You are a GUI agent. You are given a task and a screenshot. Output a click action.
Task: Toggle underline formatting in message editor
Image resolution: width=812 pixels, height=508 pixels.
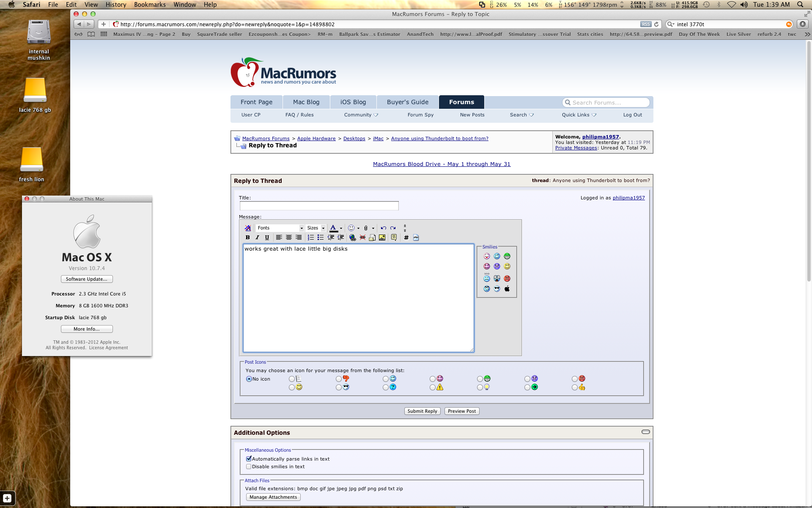[x=267, y=237]
